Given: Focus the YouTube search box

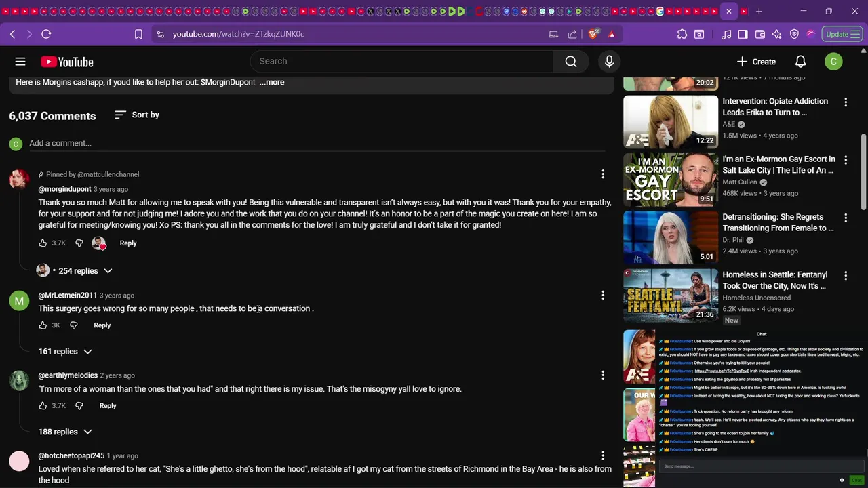Looking at the screenshot, I should [402, 62].
